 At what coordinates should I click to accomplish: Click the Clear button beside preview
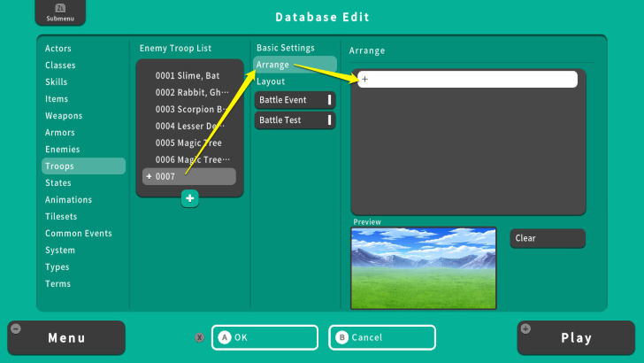click(547, 238)
